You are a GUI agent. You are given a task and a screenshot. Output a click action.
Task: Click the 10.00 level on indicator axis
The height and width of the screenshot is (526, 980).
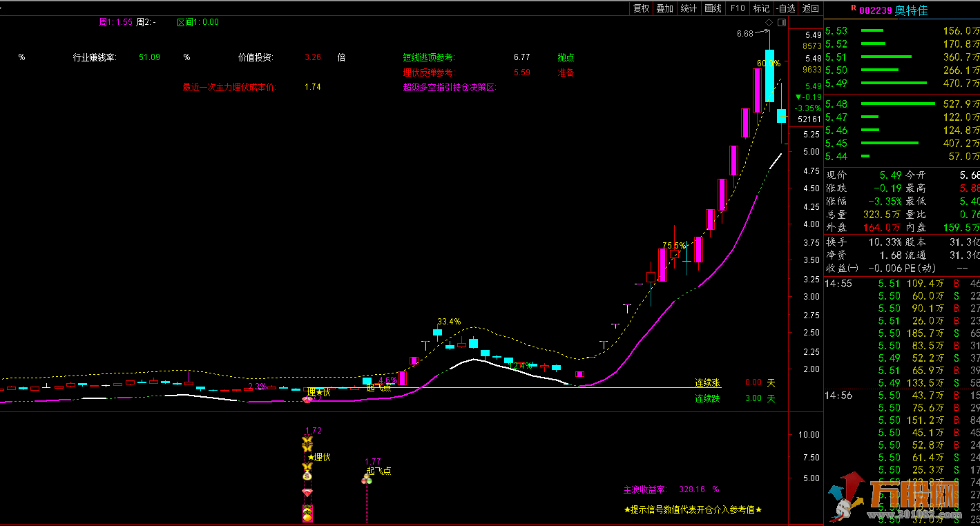pos(809,434)
